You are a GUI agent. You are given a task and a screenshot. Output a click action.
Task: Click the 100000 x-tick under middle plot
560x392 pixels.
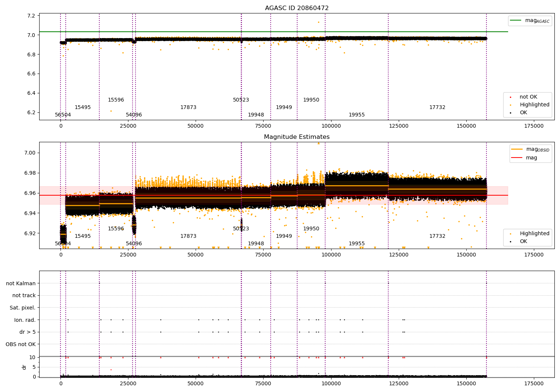[x=331, y=255]
